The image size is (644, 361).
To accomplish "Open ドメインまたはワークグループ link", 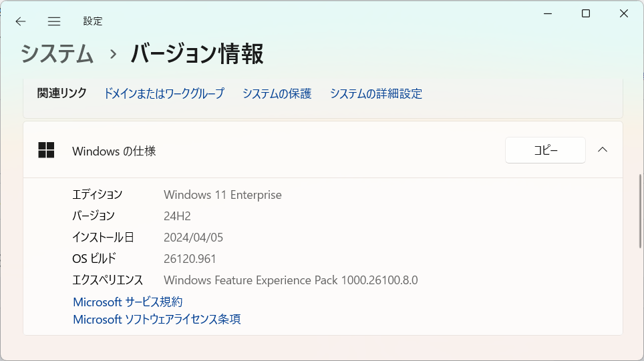I will click(164, 93).
